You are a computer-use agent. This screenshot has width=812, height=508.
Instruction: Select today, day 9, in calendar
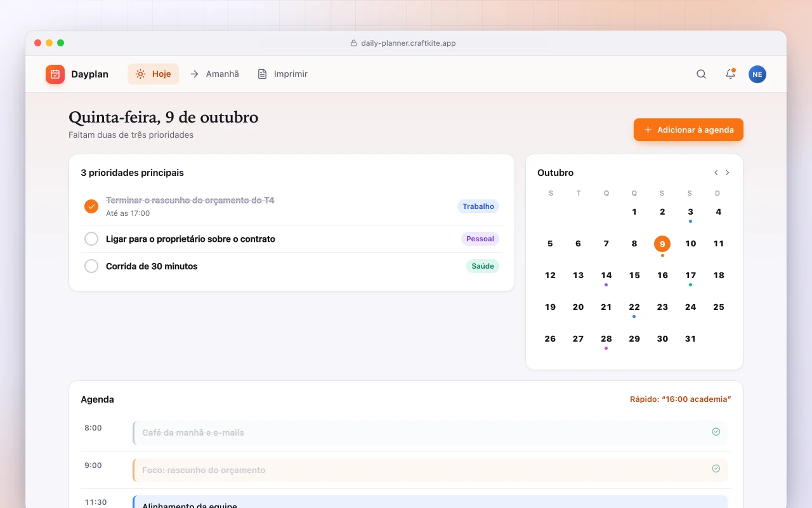point(662,244)
